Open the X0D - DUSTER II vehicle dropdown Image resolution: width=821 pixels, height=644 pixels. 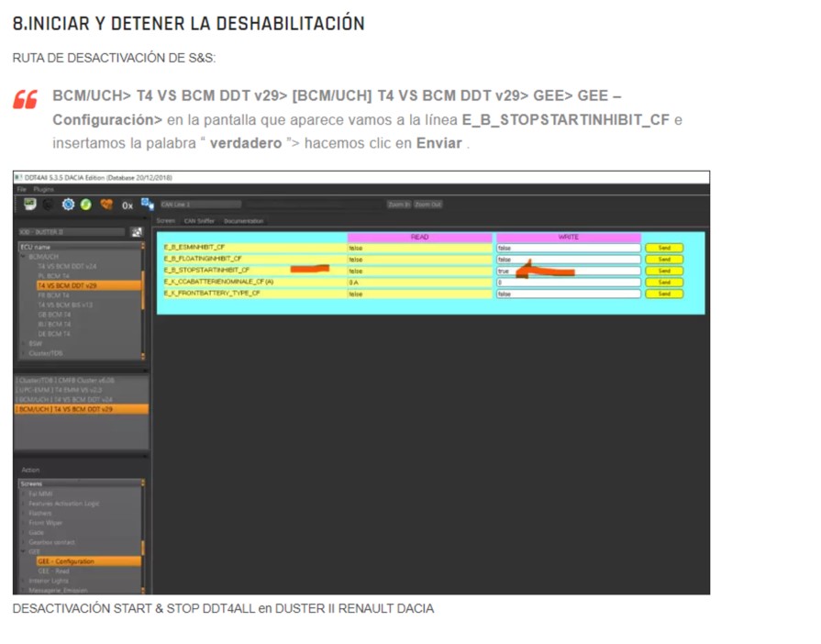coord(72,232)
